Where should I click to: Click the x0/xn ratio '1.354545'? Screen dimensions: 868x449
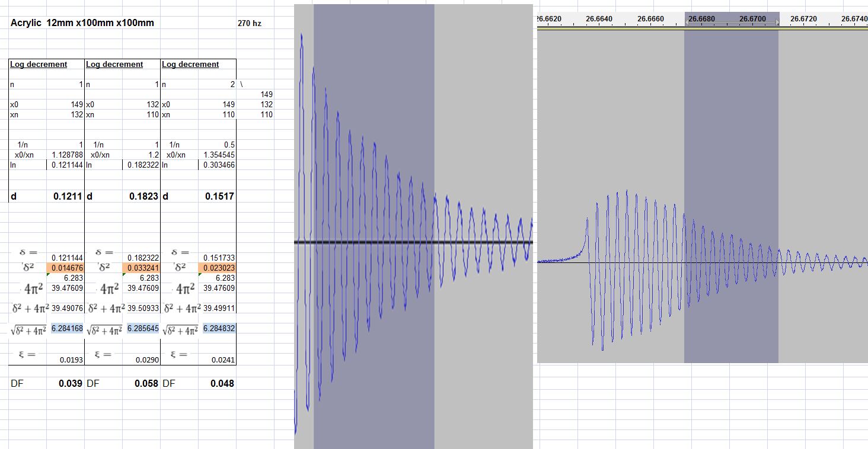pyautogui.click(x=219, y=155)
